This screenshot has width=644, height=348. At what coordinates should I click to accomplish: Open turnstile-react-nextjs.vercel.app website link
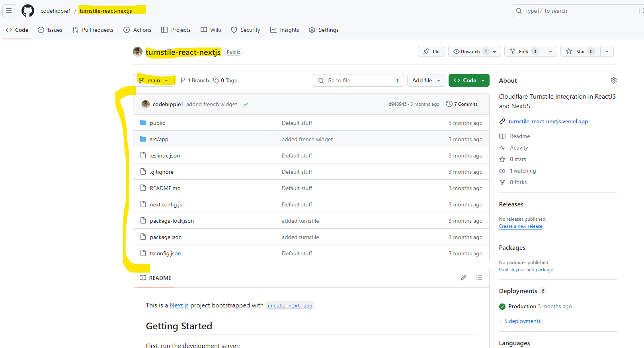click(548, 121)
